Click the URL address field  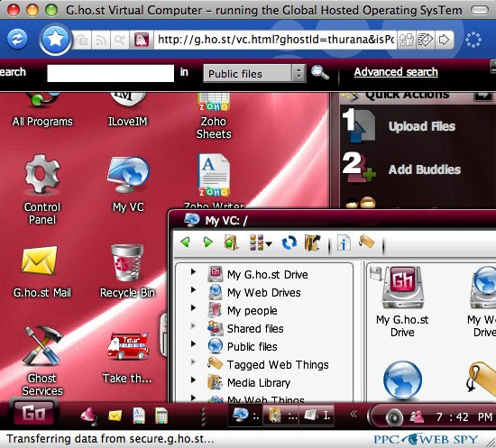[x=275, y=40]
